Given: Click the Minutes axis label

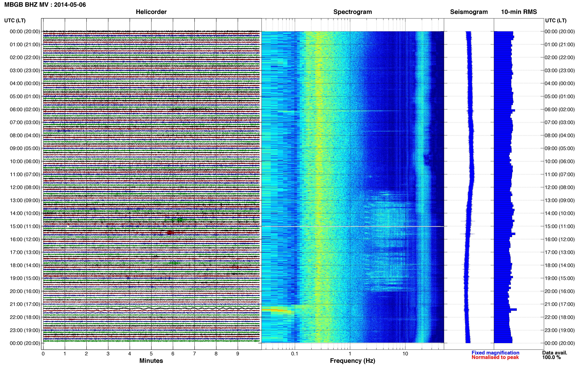Looking at the screenshot, I should click(x=151, y=361).
